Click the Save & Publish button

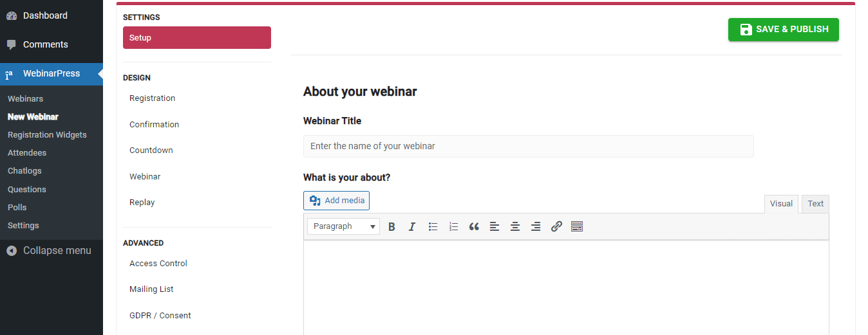click(783, 30)
